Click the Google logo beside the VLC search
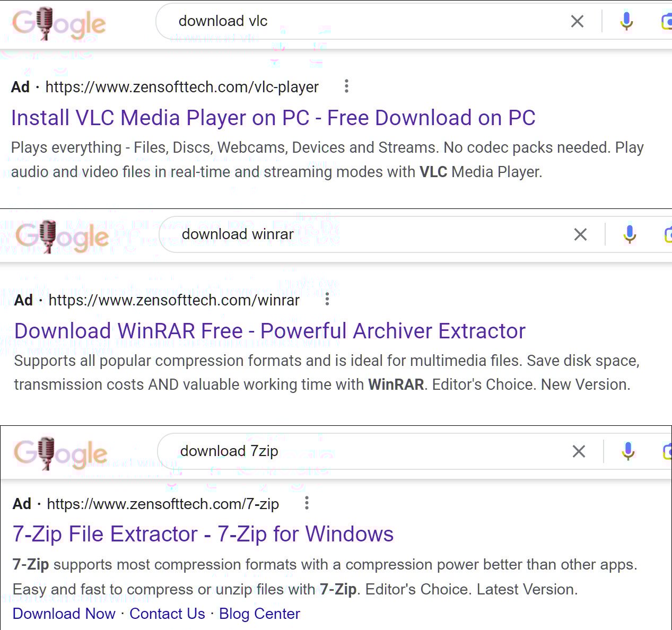The width and height of the screenshot is (672, 630). point(59,23)
